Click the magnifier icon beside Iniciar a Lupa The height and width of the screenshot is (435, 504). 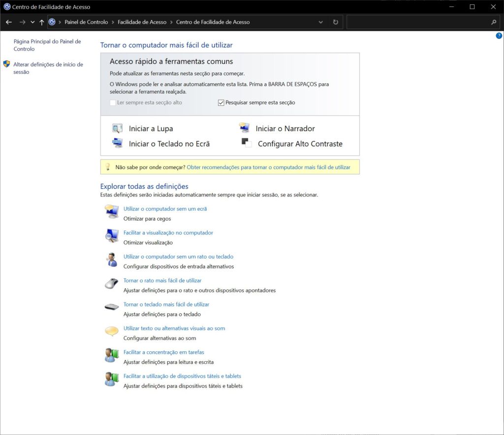coord(117,129)
